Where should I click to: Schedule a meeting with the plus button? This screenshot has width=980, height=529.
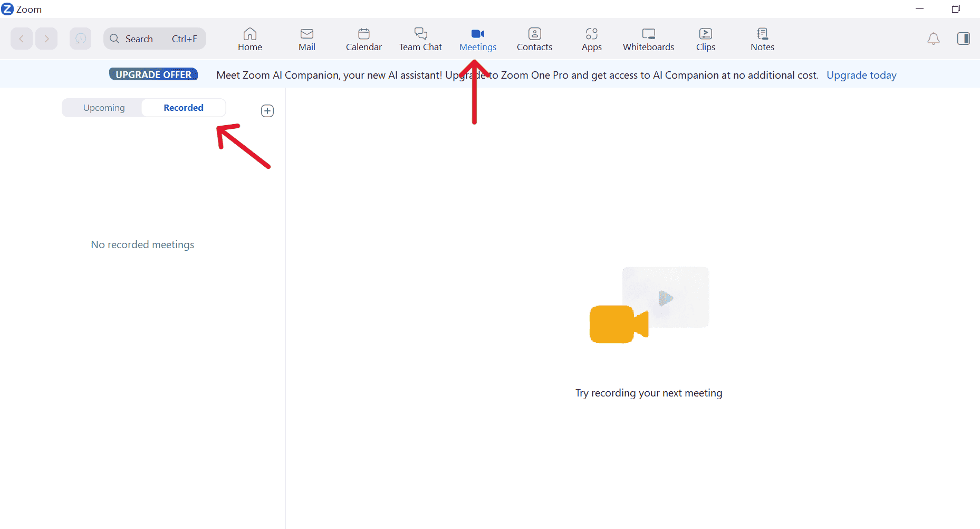pos(267,110)
